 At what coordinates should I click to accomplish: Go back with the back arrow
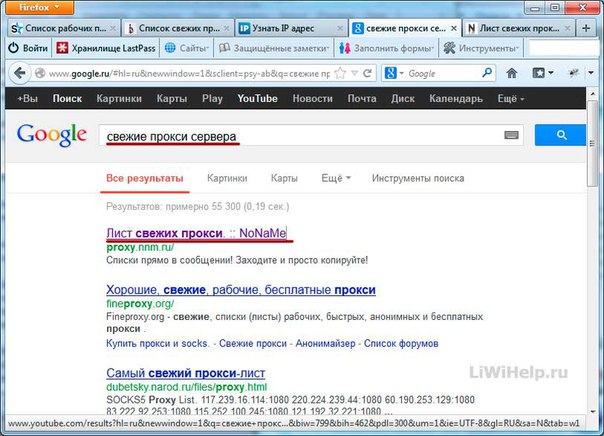[x=19, y=73]
